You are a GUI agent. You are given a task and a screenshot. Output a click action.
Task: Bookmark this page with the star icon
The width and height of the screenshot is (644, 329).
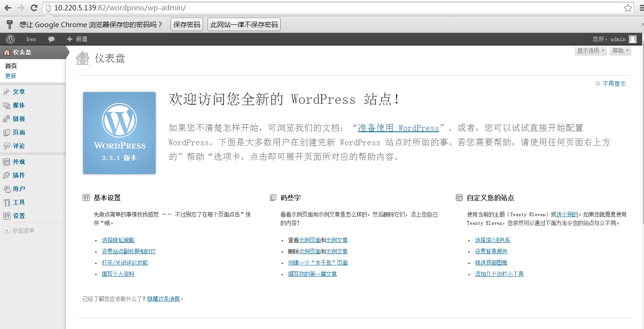pyautogui.click(x=628, y=8)
